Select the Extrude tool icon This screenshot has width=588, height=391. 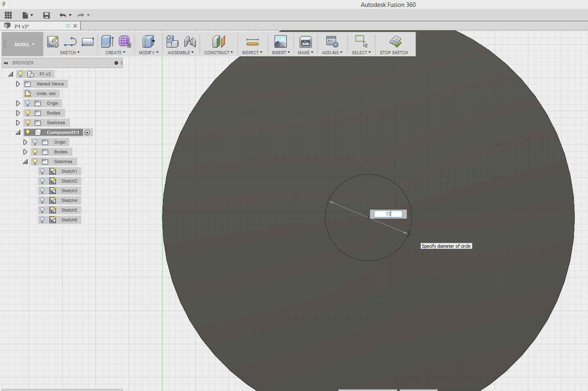(x=107, y=41)
